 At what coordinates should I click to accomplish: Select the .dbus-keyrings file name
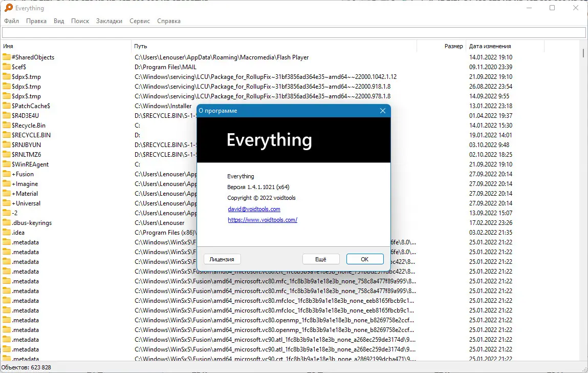point(32,223)
